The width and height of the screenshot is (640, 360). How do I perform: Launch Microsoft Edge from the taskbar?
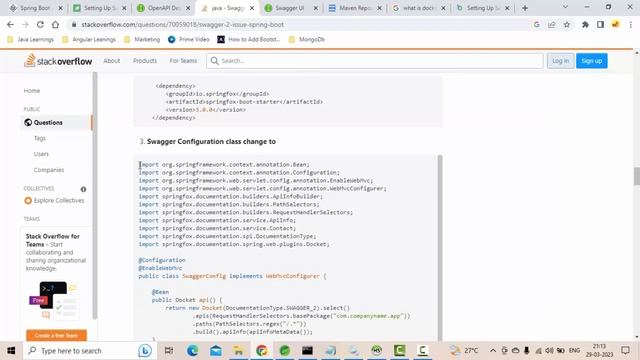192,351
